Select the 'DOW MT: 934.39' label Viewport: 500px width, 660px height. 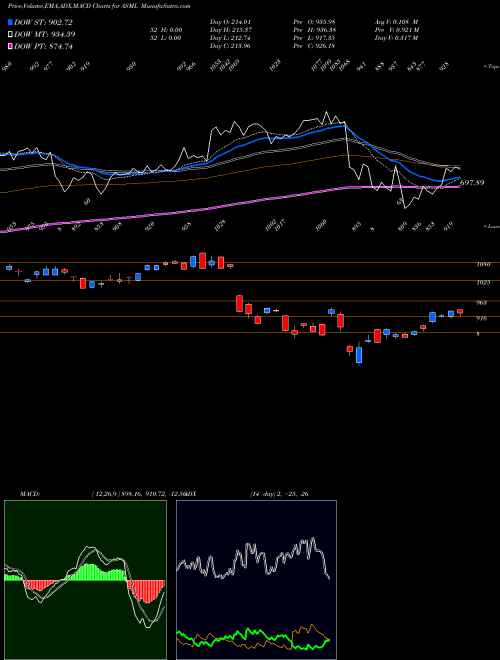[x=45, y=35]
